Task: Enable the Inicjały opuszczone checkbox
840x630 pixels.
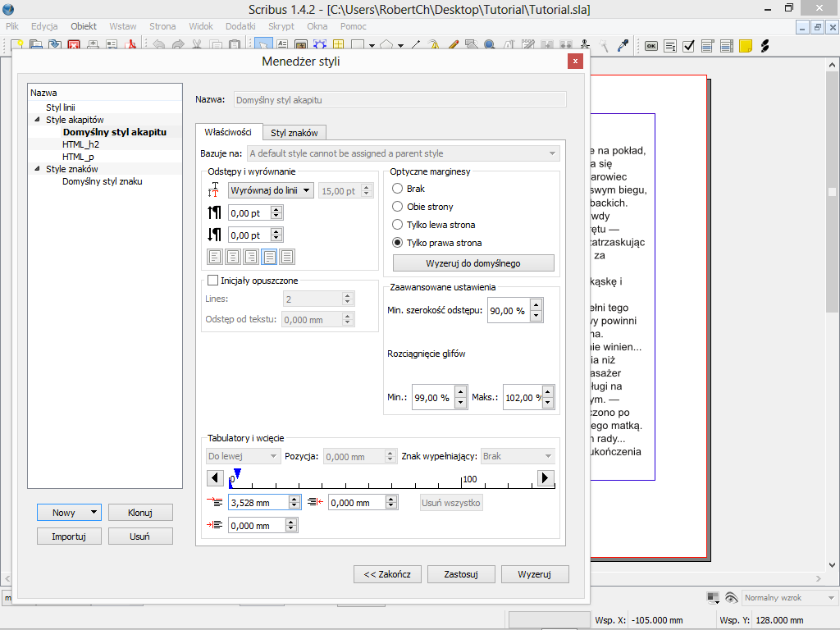Action: click(213, 281)
